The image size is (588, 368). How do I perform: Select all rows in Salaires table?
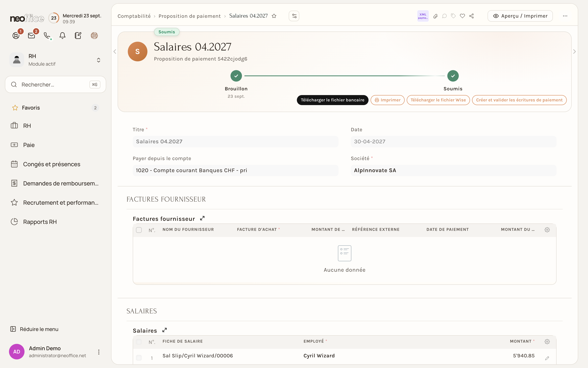point(139,342)
